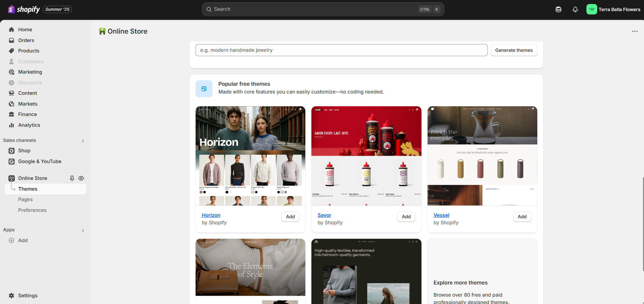This screenshot has width=644, height=304.
Task: Expand the Sales channels section
Action: click(x=83, y=141)
